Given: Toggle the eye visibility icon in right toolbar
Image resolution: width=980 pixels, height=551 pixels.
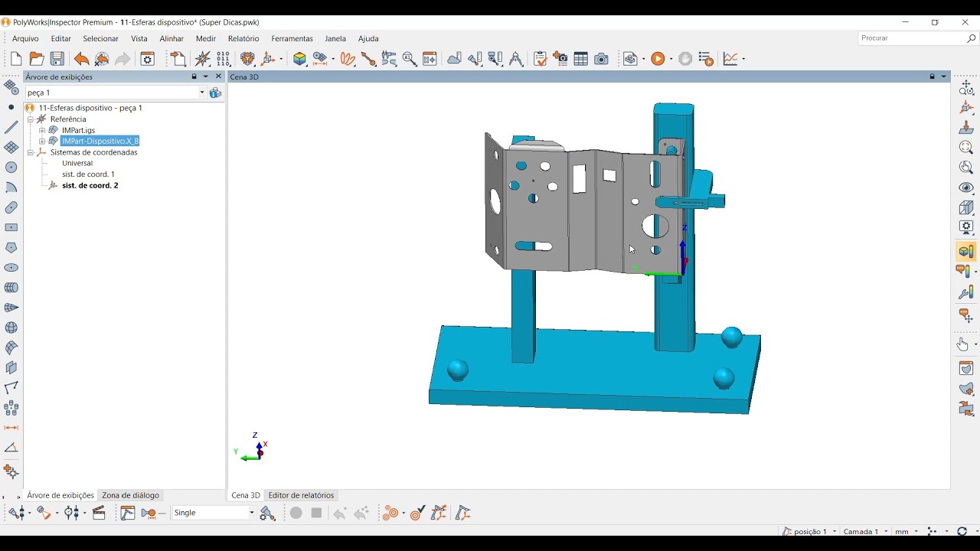Looking at the screenshot, I should [x=966, y=187].
